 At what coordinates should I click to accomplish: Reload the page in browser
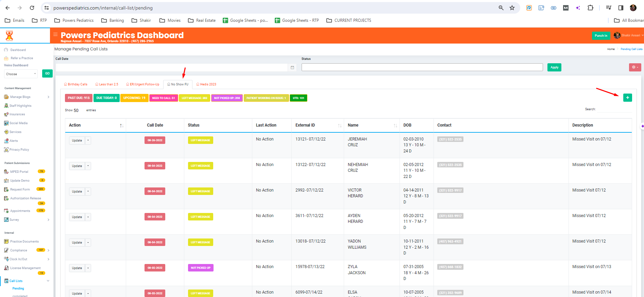32,8
